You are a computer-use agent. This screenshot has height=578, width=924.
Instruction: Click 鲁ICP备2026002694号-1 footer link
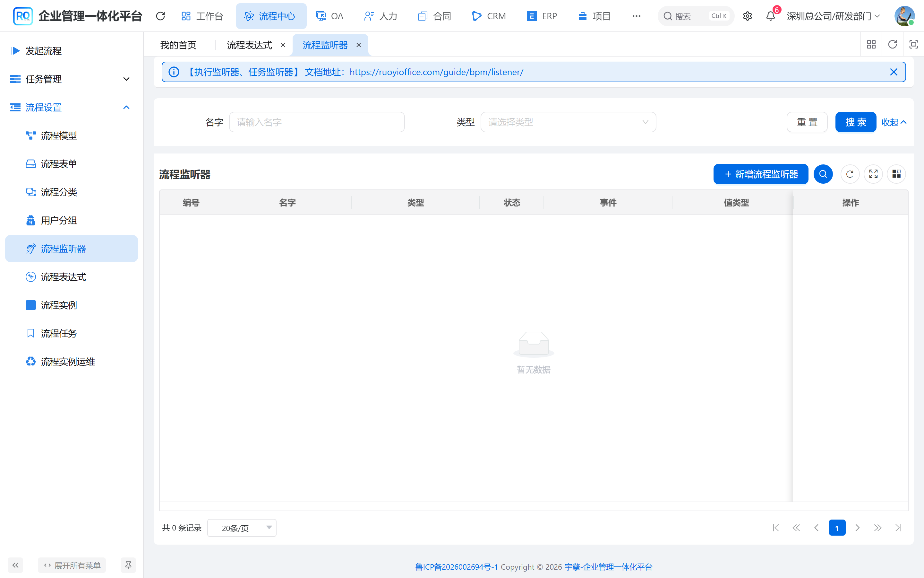click(x=456, y=566)
